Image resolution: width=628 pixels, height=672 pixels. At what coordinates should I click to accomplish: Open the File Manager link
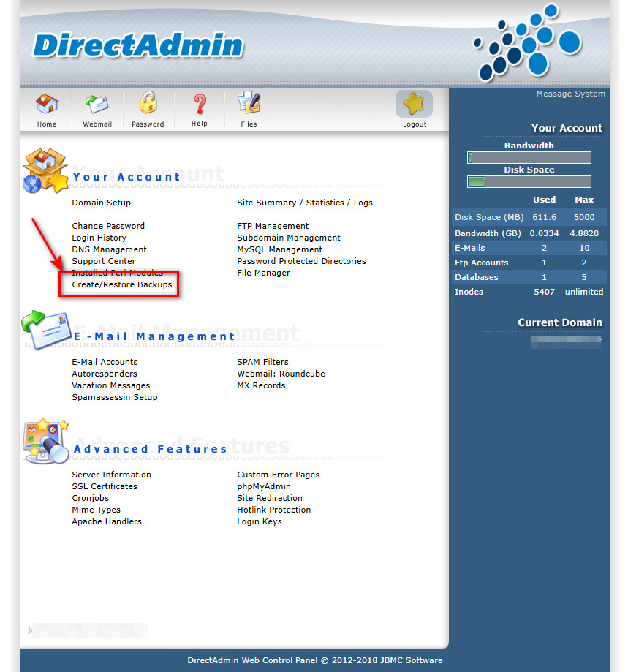point(263,273)
